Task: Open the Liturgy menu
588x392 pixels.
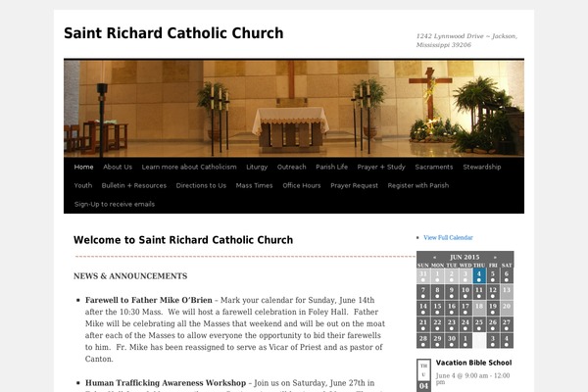Action: (x=257, y=167)
